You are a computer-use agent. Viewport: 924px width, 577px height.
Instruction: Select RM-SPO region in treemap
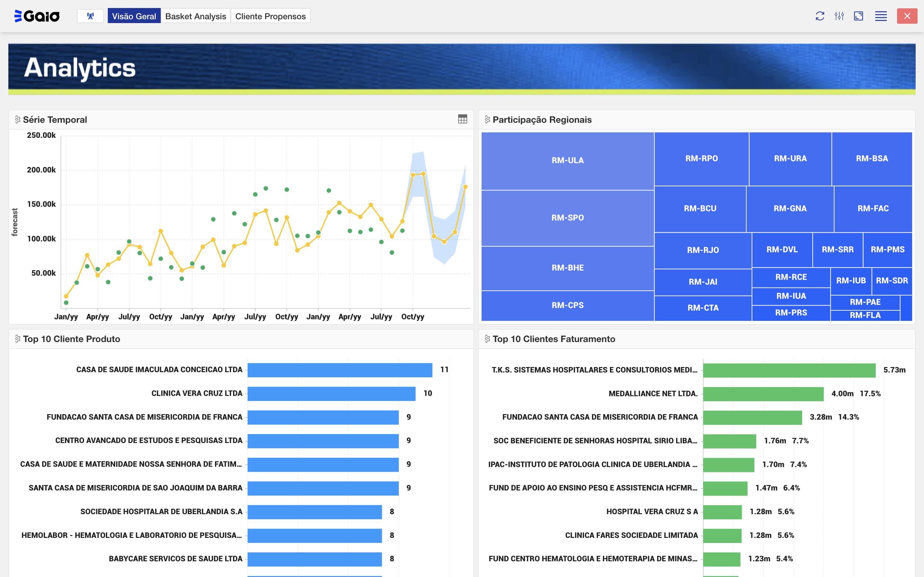click(567, 218)
